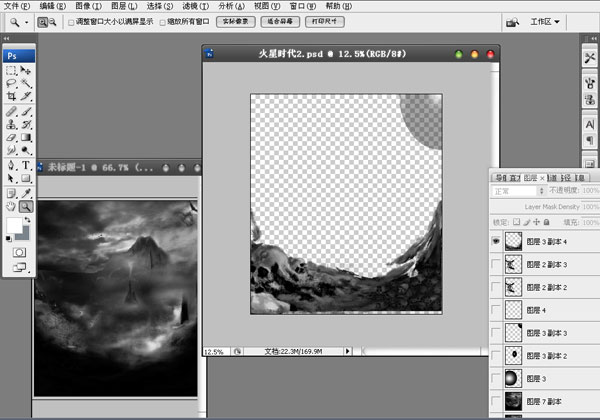Toggle lock all
Screen dimensions: 600x420
[546, 222]
